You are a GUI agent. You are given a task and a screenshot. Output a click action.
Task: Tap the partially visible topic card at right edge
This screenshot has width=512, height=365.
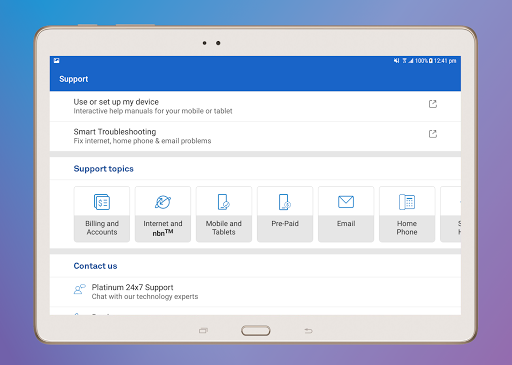pyautogui.click(x=451, y=214)
